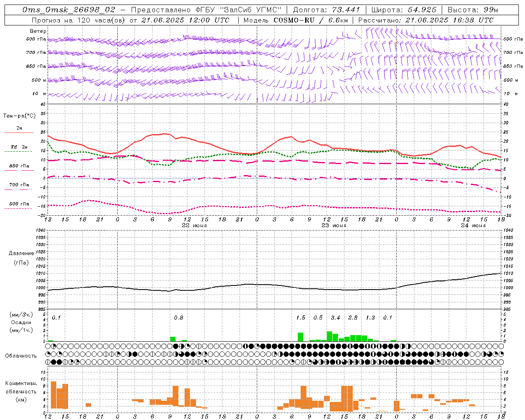Click the 0.8 precipitation total

click(178, 318)
